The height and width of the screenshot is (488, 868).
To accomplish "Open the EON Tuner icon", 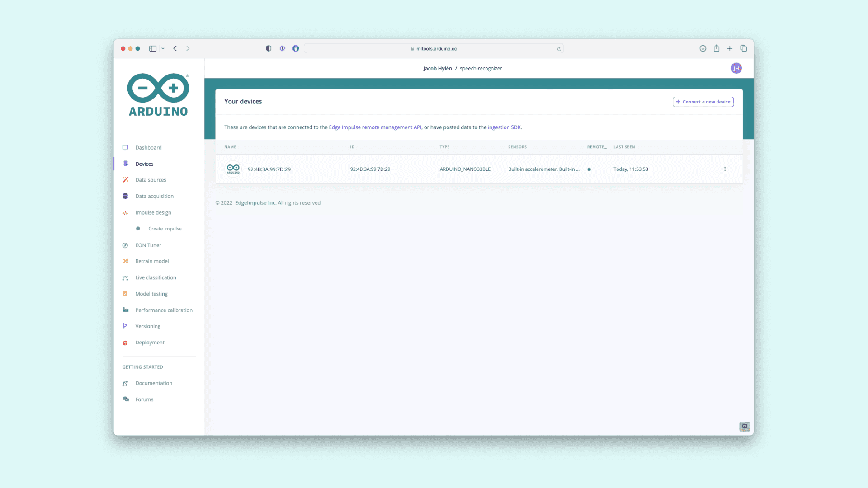I will coord(125,245).
